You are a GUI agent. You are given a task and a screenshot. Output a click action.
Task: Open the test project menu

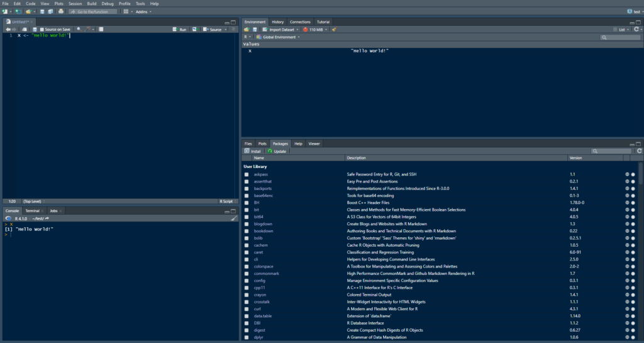[x=635, y=11]
